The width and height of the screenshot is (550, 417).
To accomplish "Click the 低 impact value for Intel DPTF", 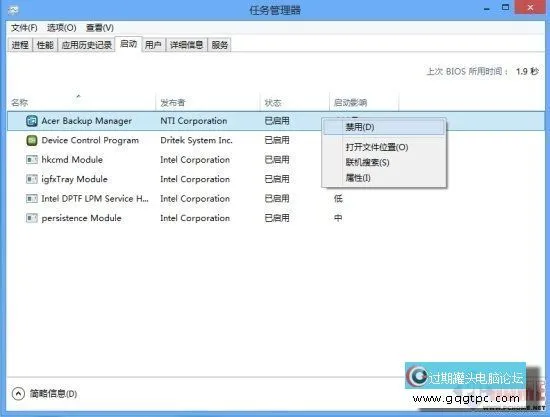I will (338, 199).
